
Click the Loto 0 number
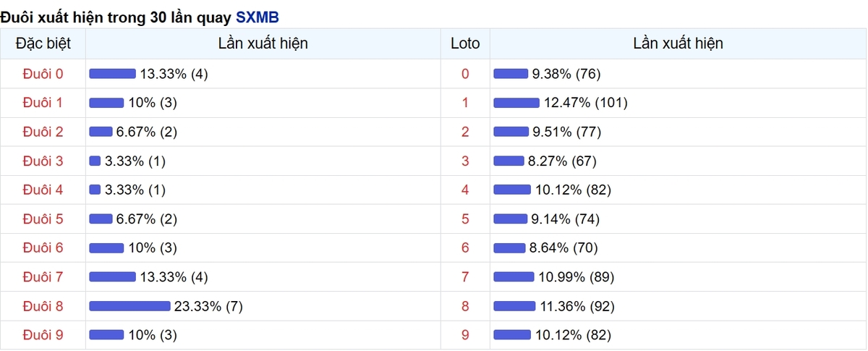point(465,74)
